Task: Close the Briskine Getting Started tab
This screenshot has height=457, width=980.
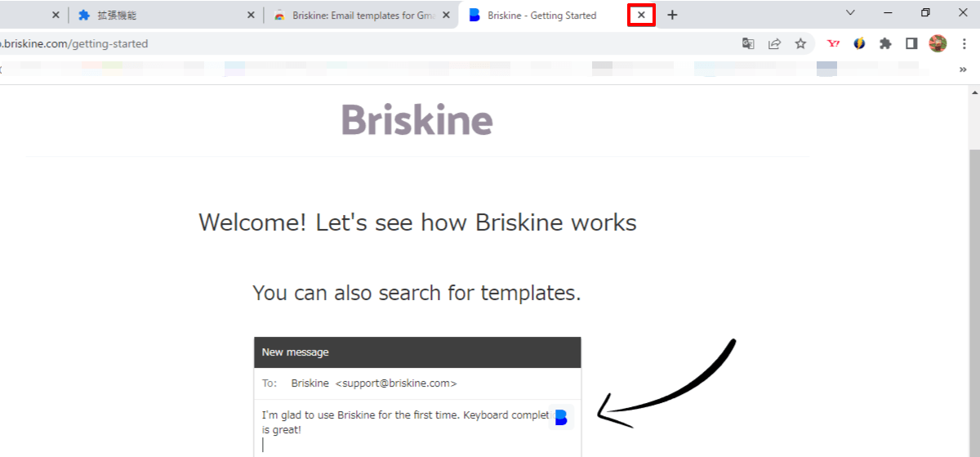Action: pos(641,15)
